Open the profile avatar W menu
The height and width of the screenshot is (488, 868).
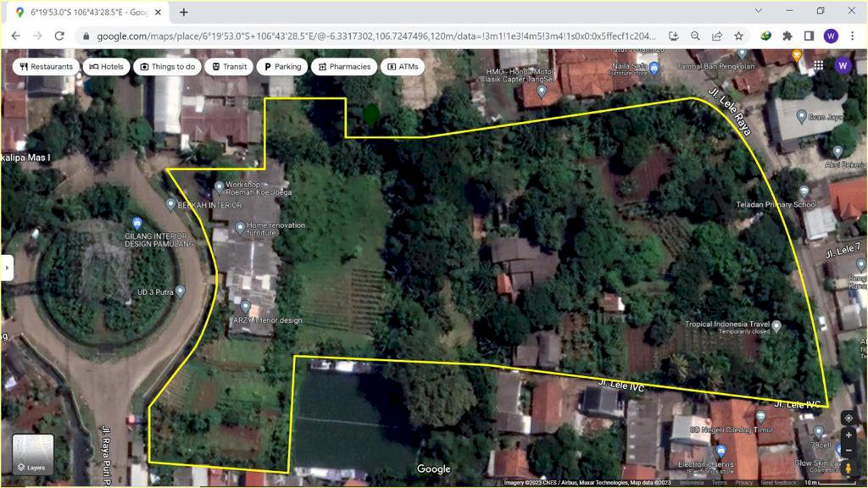click(x=831, y=36)
